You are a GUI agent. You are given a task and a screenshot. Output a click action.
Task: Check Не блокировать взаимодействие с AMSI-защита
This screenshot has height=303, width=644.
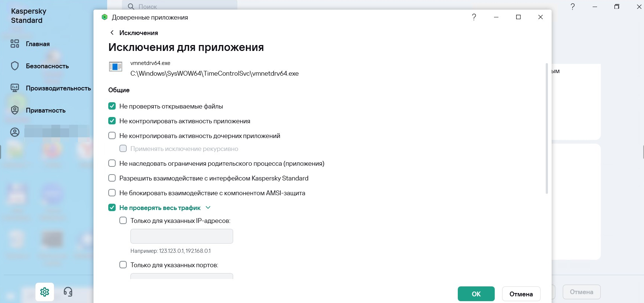tap(112, 193)
